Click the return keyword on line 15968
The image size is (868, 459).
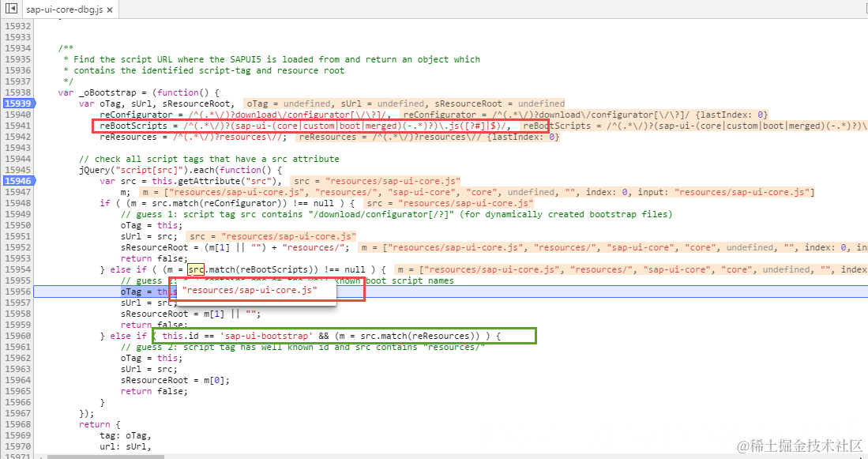click(95, 425)
